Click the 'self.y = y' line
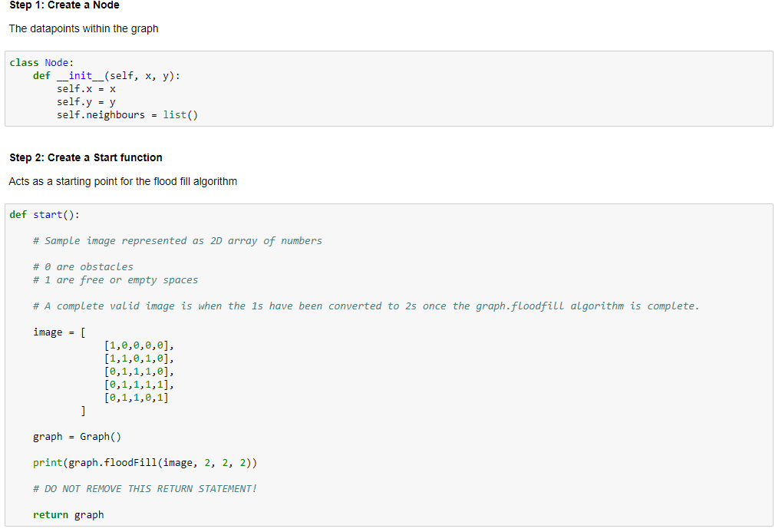This screenshot has height=532, width=782. pyautogui.click(x=86, y=102)
